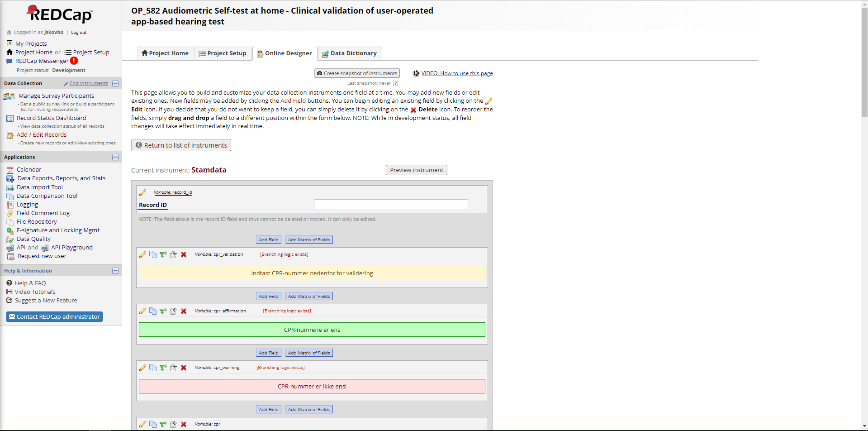Viewport: 868px width, 431px height.
Task: Open branching logic for cpr_affirmation field
Action: pos(163,311)
